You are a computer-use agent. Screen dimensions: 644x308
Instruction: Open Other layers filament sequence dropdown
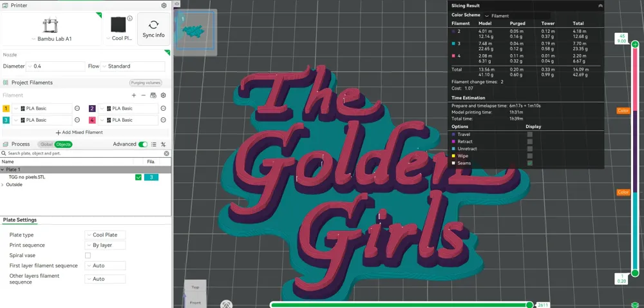point(105,279)
